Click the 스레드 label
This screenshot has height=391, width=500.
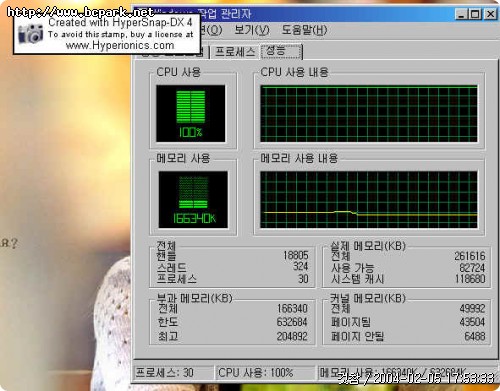pos(171,267)
